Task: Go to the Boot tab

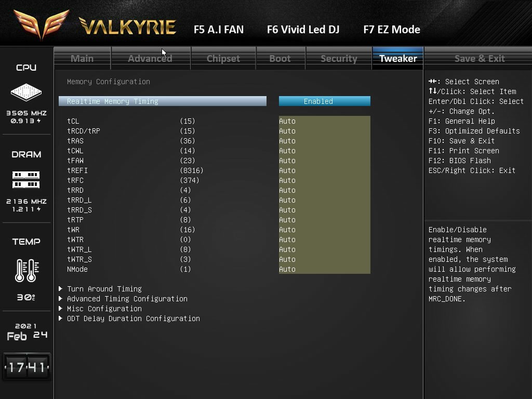Action: (280, 58)
